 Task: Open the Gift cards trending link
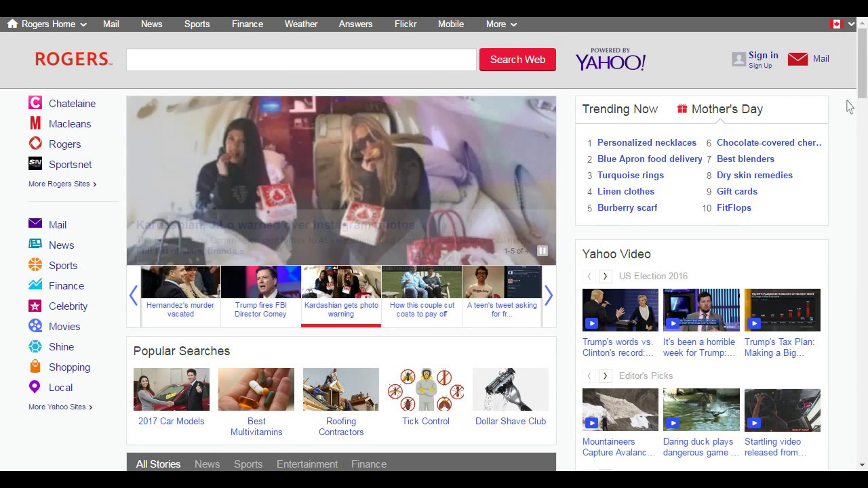(x=737, y=191)
